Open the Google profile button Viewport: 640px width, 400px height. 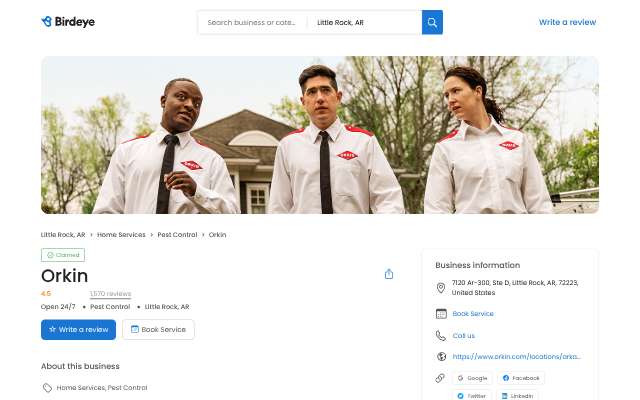coord(472,378)
